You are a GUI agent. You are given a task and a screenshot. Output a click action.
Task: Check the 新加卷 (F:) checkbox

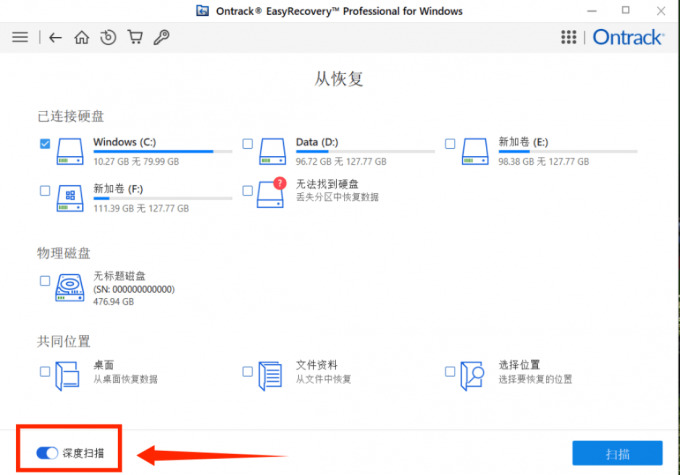coord(45,190)
